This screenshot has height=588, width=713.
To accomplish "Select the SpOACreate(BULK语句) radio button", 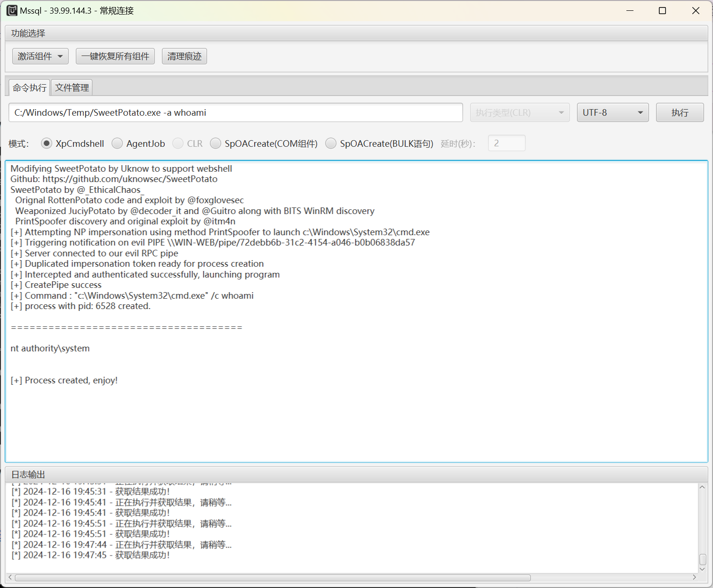I will point(331,143).
